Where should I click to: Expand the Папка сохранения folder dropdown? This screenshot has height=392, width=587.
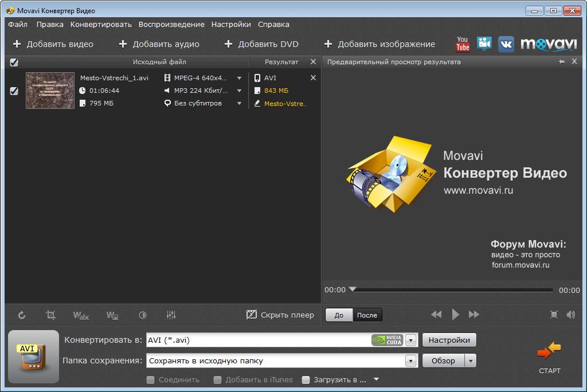click(410, 361)
